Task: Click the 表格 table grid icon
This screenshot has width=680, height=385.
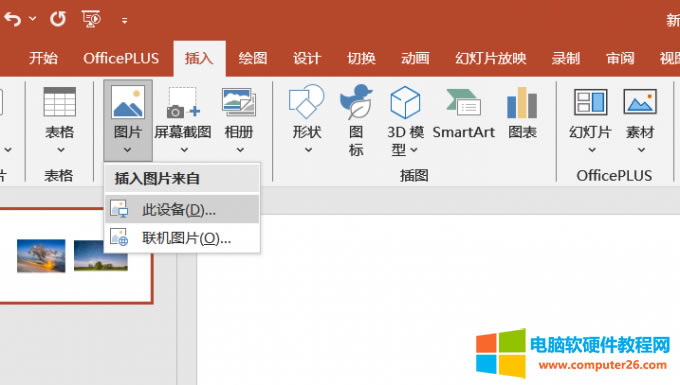Action: point(60,102)
